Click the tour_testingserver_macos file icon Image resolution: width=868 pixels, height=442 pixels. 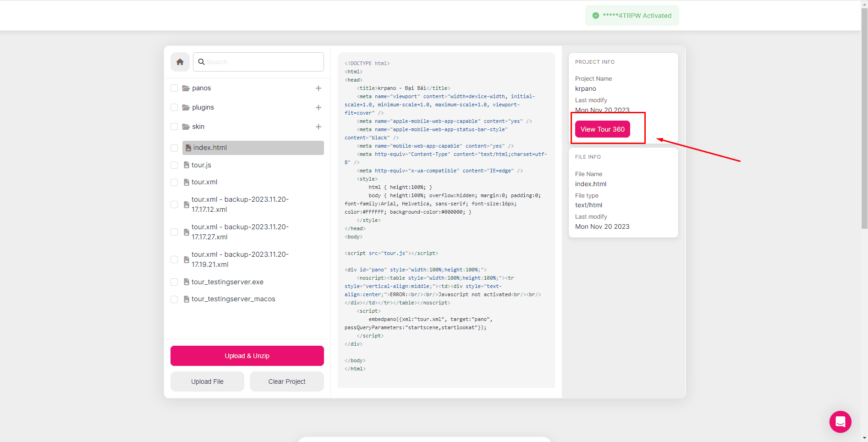[x=187, y=299]
